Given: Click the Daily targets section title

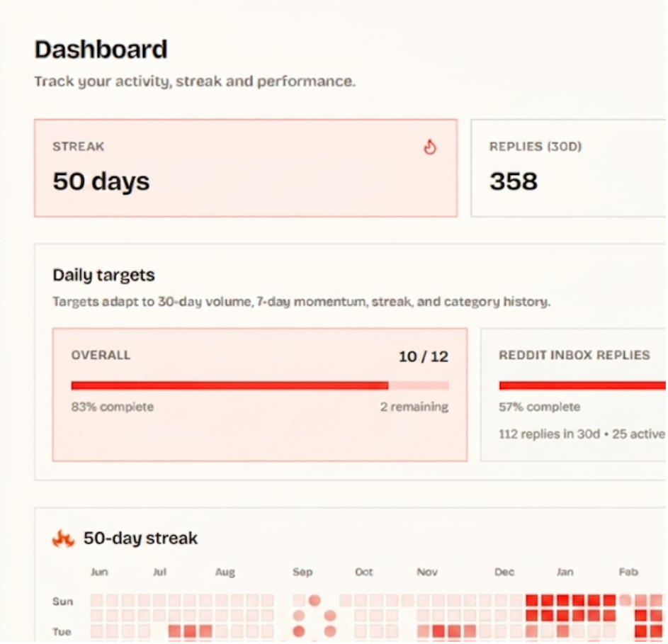Looking at the screenshot, I should (x=103, y=275).
